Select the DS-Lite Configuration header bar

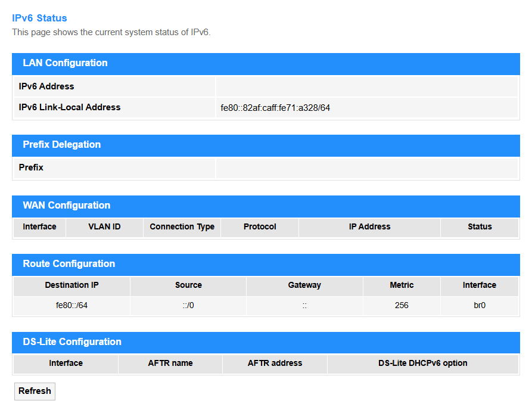point(266,343)
